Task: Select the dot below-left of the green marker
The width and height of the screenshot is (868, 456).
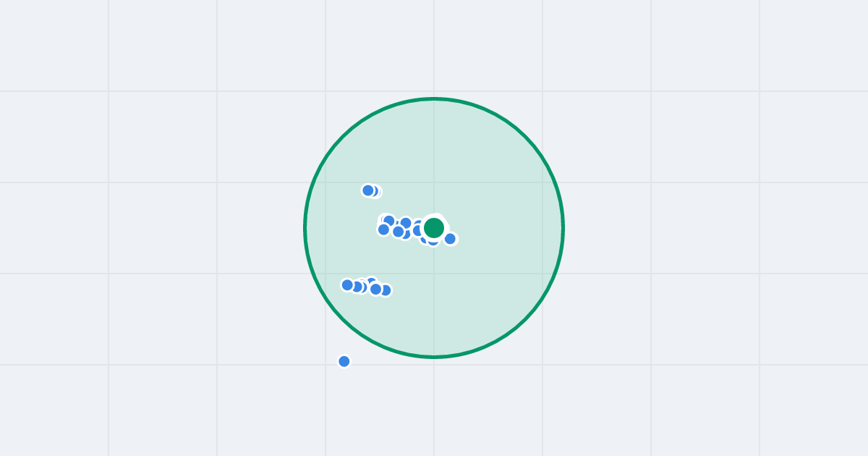Action: 425,238
